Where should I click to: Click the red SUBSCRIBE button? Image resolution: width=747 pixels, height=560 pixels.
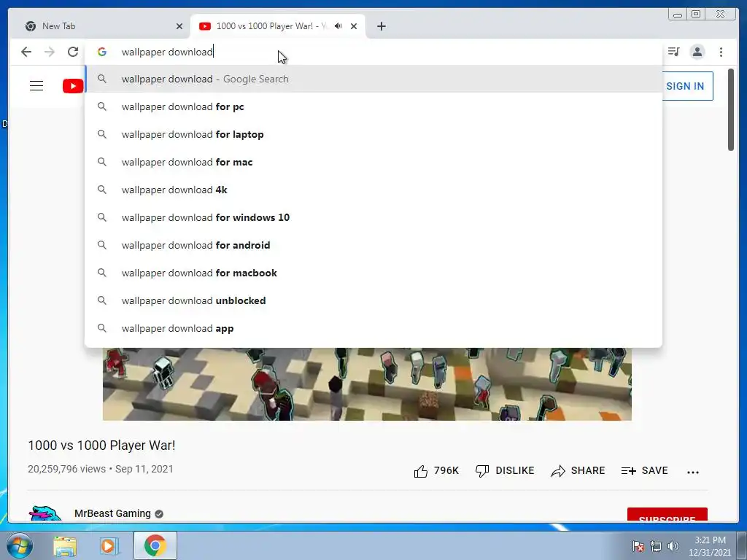(667, 515)
